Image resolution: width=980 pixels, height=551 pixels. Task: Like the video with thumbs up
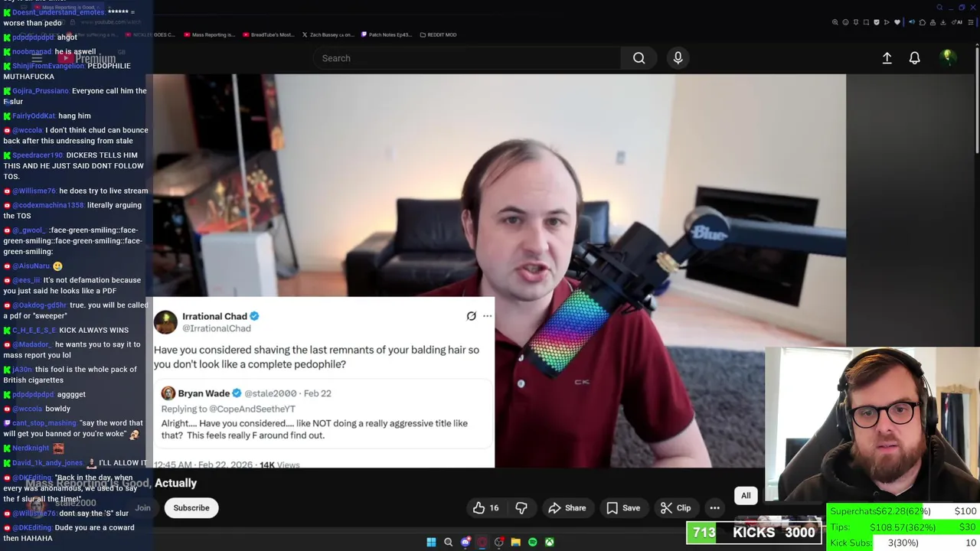point(485,508)
